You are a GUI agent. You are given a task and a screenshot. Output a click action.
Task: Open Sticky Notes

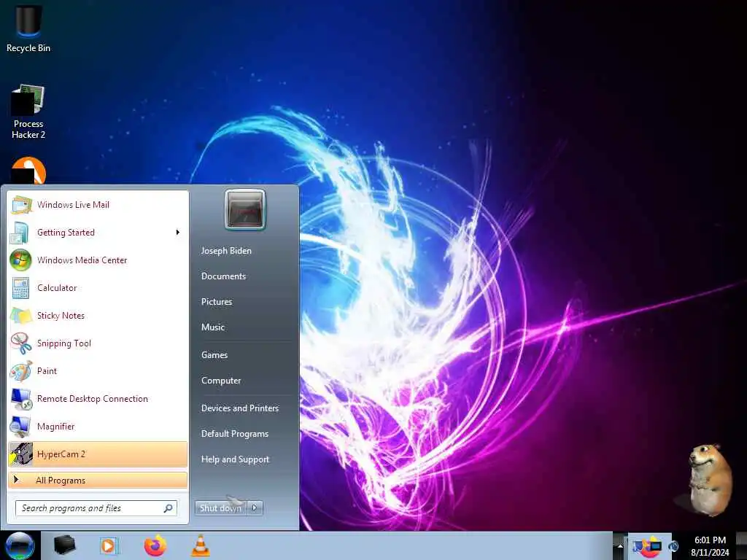coord(98,315)
